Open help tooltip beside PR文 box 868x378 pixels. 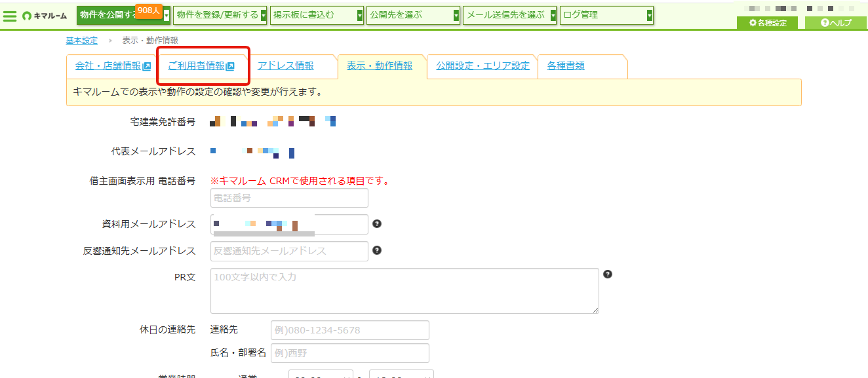coord(608,274)
